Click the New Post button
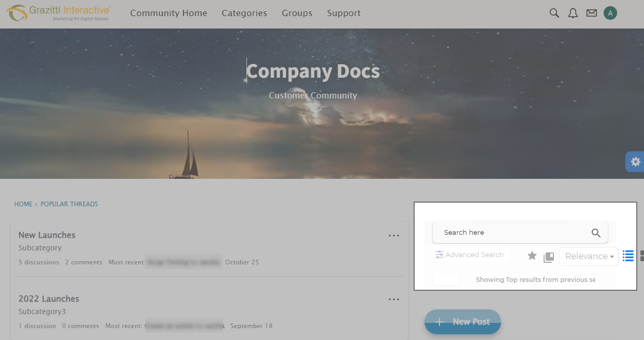Screen dimensions: 644x340 pos(462,322)
